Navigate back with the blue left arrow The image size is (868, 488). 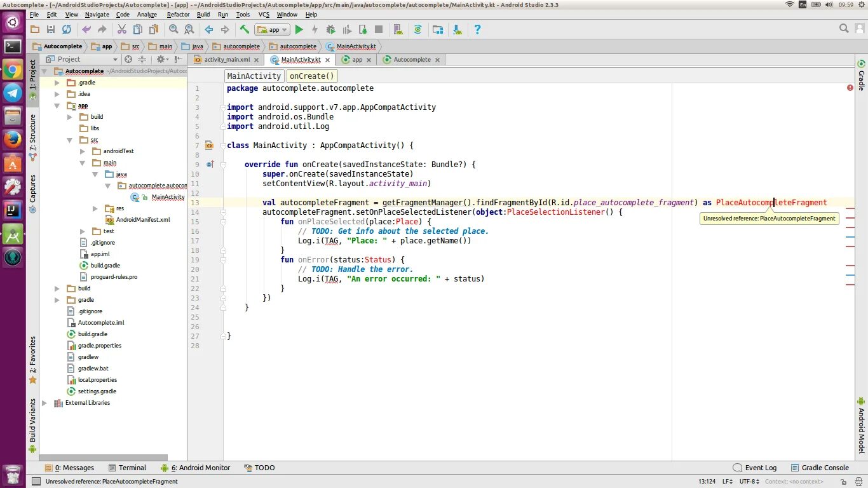coord(208,29)
